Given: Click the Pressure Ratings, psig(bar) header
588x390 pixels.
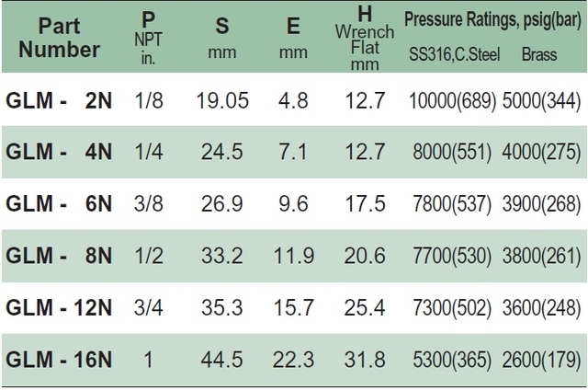Looking at the screenshot, I should (492, 19).
